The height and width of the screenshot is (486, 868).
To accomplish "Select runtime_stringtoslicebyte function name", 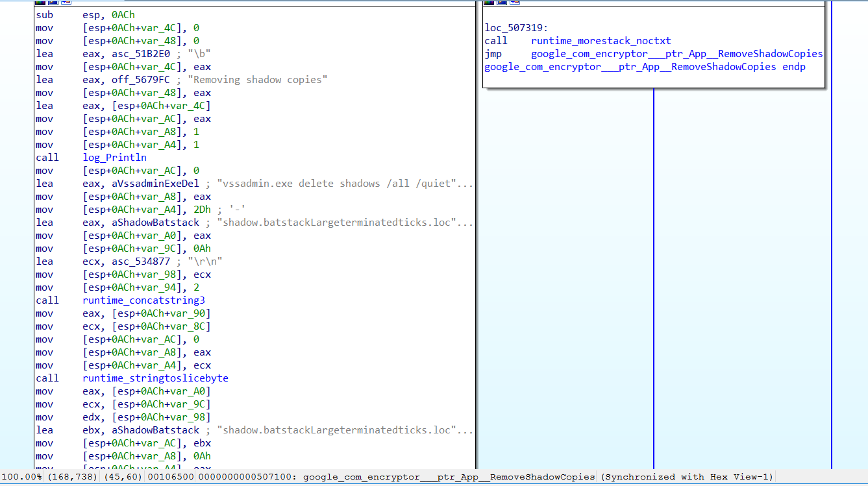I will (x=155, y=378).
